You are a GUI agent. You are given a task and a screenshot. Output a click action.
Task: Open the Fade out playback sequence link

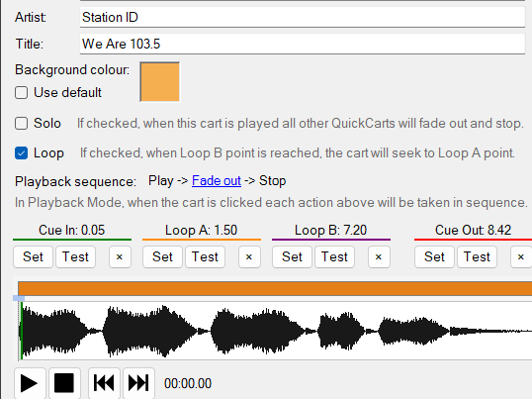[x=217, y=180]
